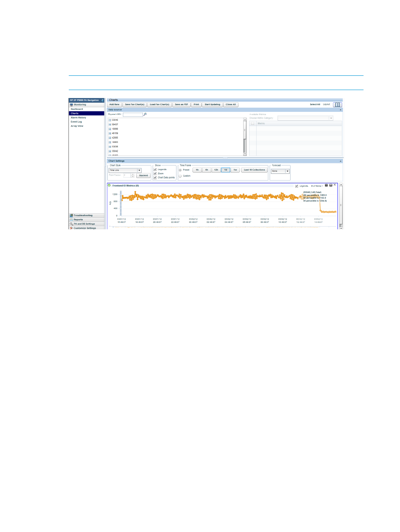Screen dimensions: 400x532
Task: Expand the 48159 tree node
Action: 110,133
